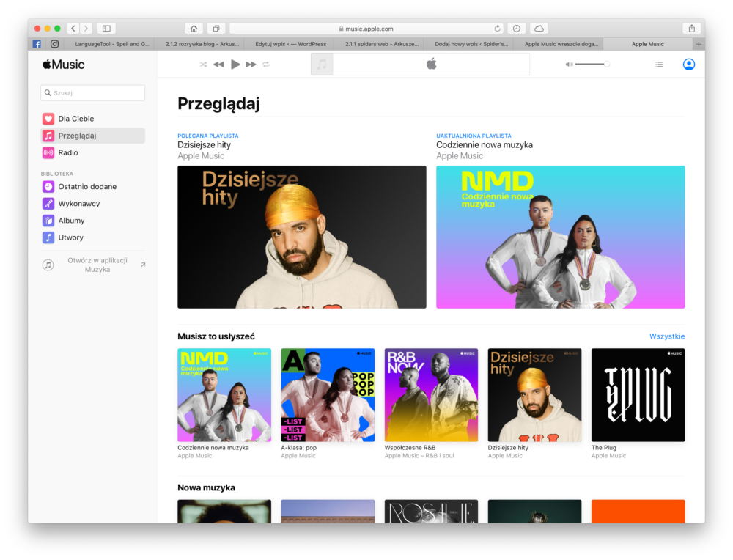Show Safari tab overview

216,29
